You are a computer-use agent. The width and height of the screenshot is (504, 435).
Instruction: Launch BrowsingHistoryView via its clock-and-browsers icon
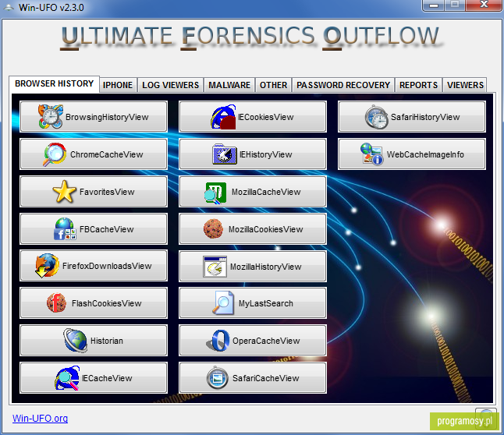click(51, 116)
